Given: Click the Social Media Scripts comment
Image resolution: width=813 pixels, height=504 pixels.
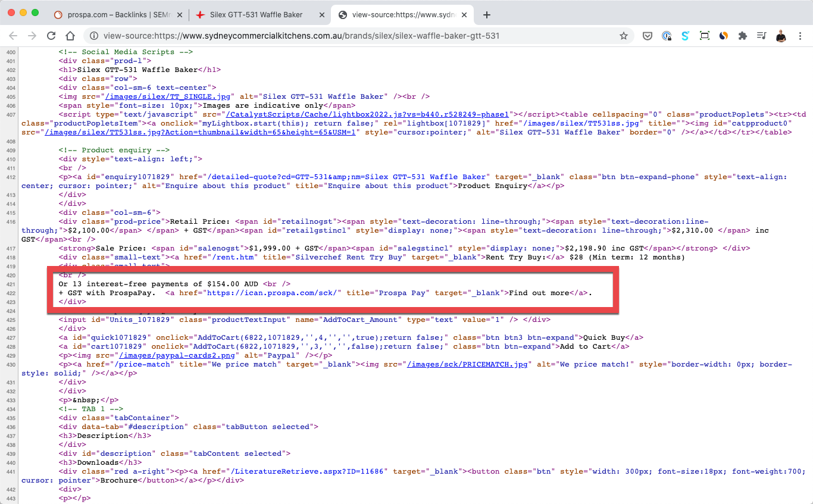Looking at the screenshot, I should click(126, 52).
